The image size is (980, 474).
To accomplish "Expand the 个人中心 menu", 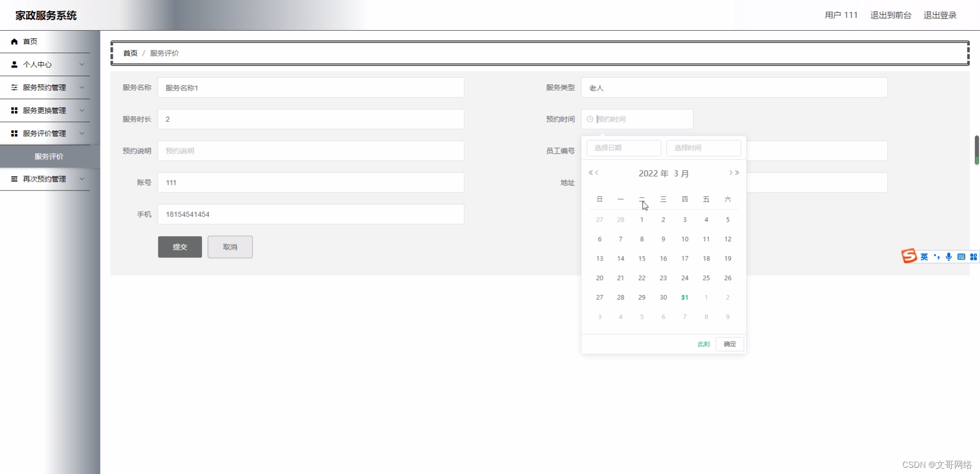I will tap(82, 64).
